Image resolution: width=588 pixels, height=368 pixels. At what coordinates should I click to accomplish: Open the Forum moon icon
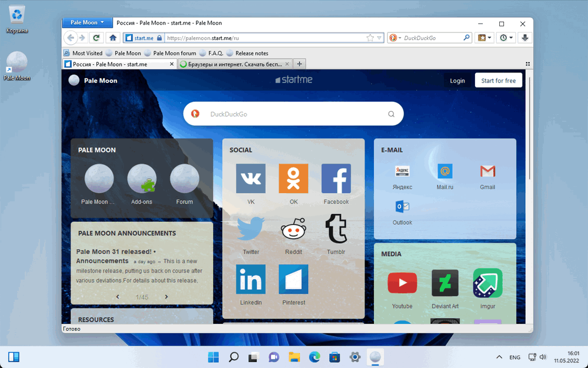click(185, 178)
